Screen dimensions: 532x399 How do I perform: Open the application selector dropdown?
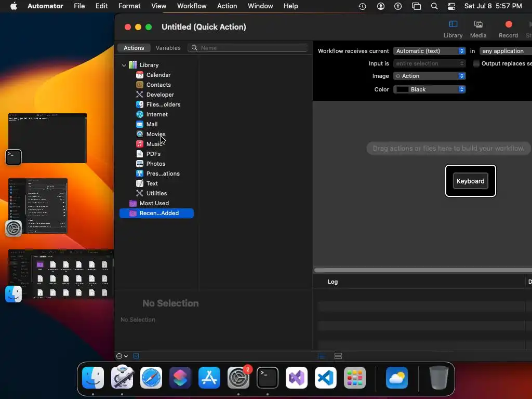tap(506, 50)
